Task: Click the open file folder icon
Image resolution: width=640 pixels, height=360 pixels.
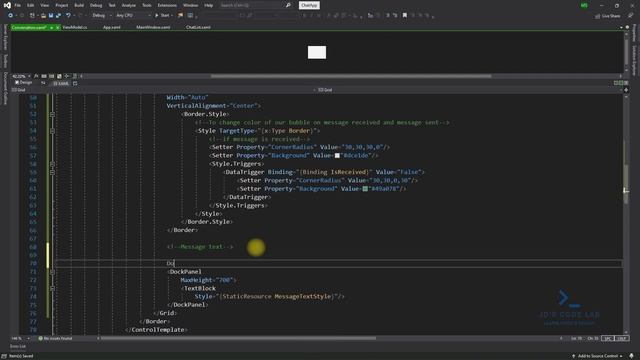Action: pos(43,16)
